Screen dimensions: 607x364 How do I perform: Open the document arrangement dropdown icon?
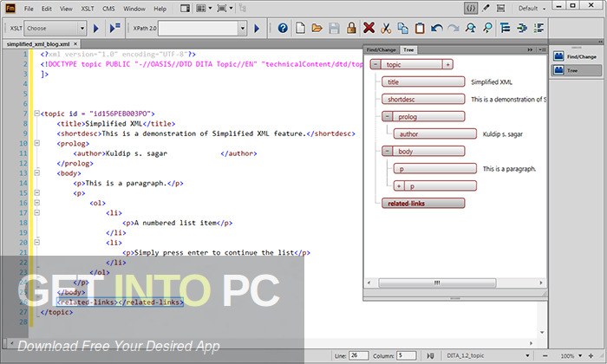click(204, 8)
